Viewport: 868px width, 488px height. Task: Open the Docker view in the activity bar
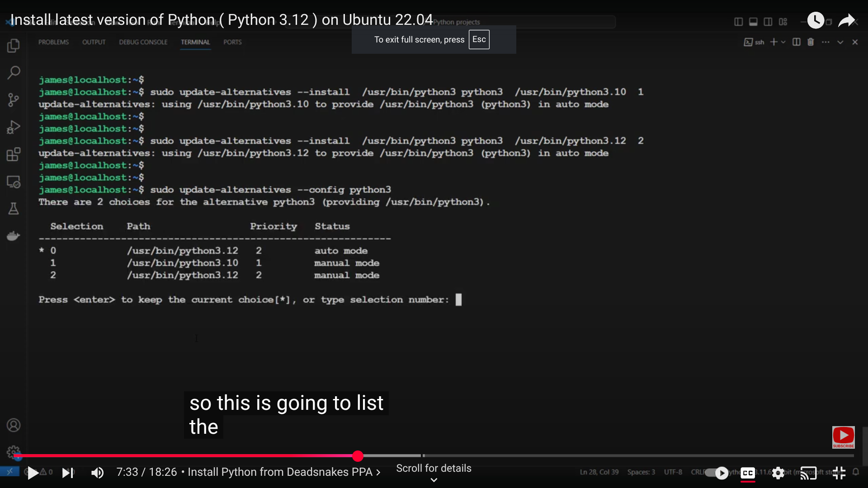(14, 236)
